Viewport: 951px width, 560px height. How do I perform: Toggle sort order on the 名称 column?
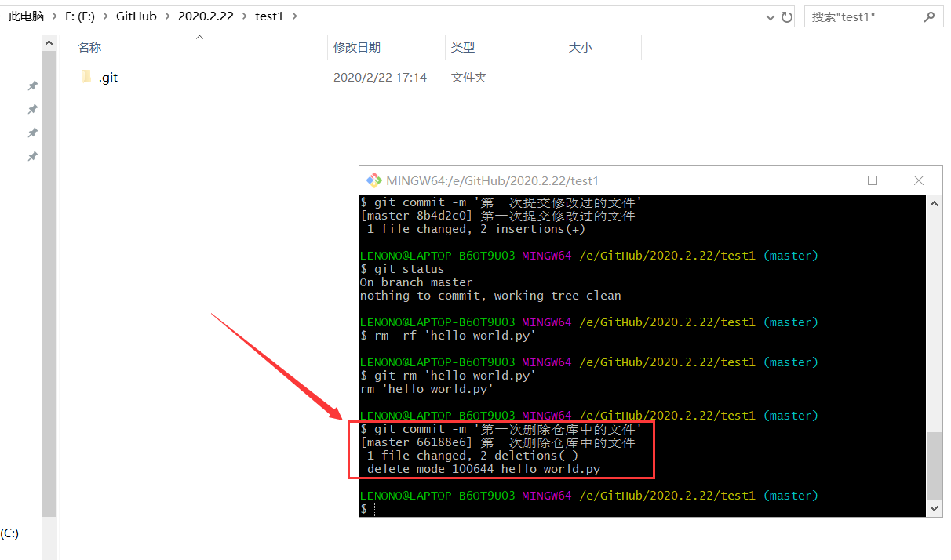(89, 47)
